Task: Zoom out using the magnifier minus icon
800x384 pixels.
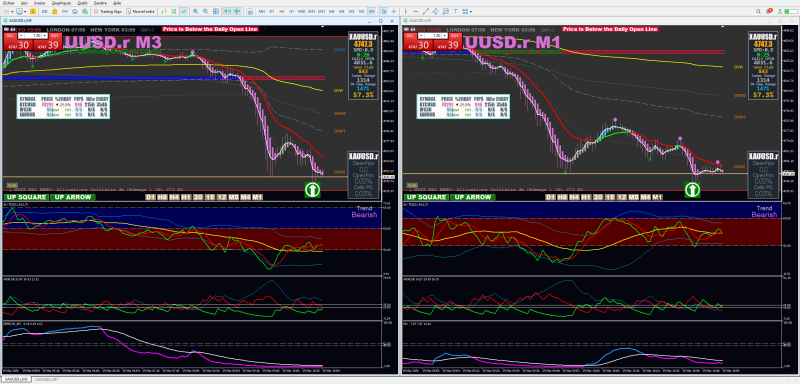Action: pos(205,11)
